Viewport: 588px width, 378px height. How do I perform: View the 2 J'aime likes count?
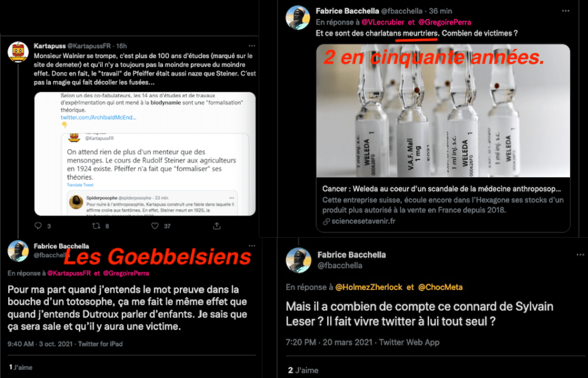point(303,370)
